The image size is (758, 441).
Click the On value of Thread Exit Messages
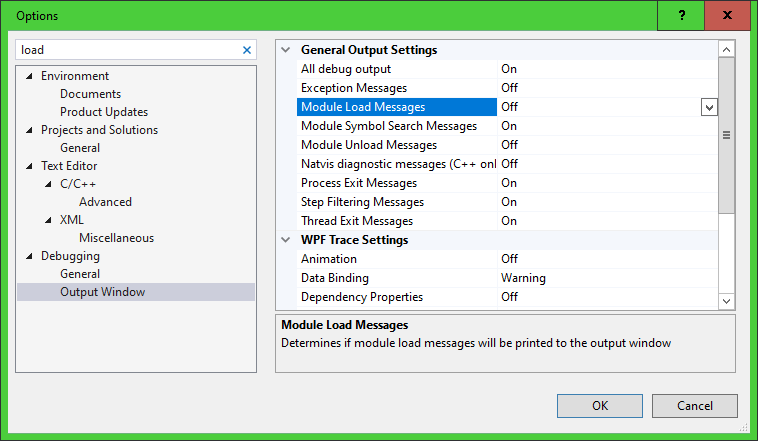pyautogui.click(x=509, y=221)
